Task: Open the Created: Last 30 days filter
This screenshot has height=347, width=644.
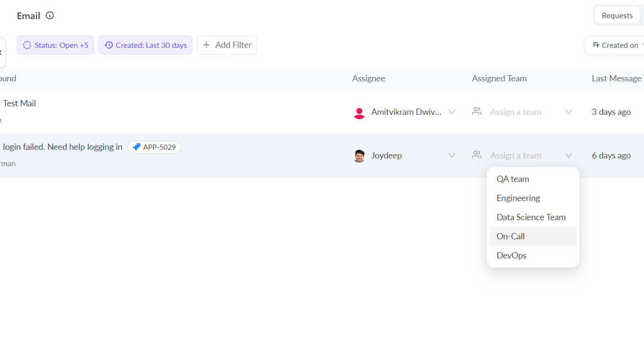Action: click(145, 45)
